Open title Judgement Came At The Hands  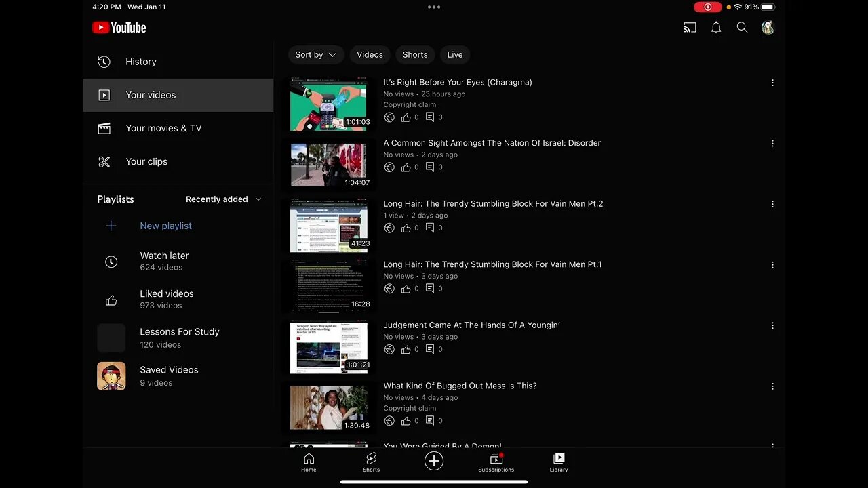pyautogui.click(x=472, y=325)
